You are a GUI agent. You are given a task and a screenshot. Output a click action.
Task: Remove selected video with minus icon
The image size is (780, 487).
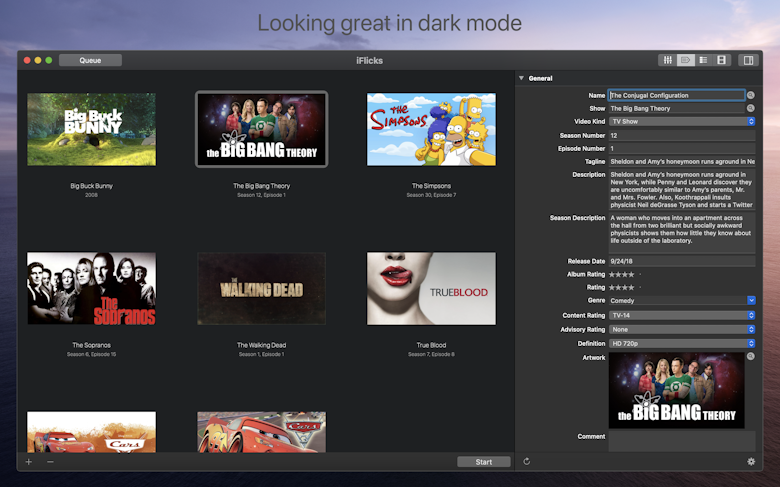(50, 462)
